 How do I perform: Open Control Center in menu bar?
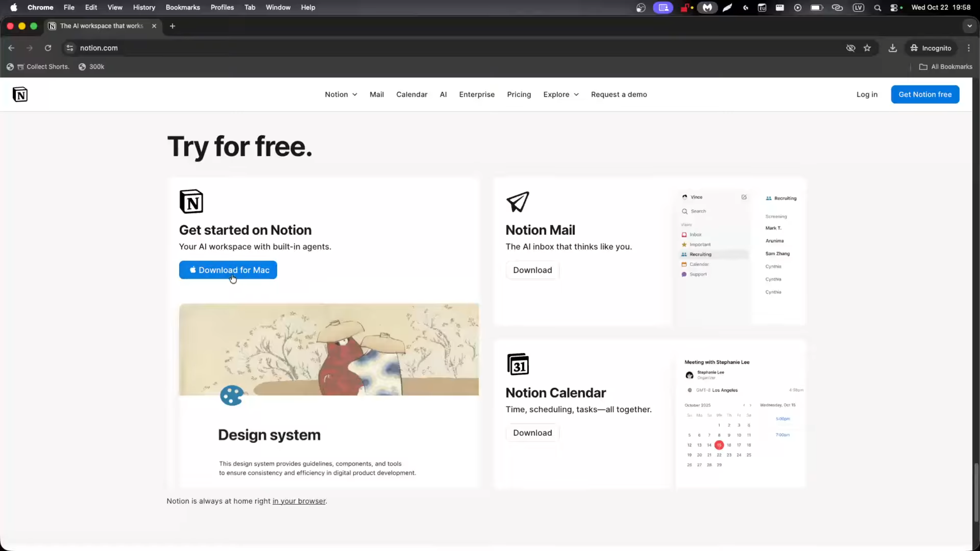point(894,7)
